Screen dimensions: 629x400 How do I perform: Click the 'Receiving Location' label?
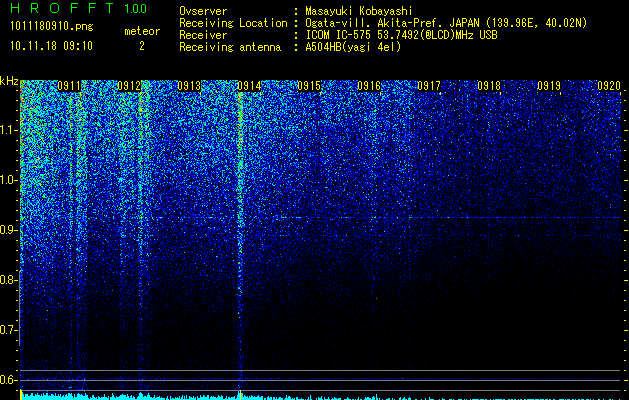click(x=233, y=23)
